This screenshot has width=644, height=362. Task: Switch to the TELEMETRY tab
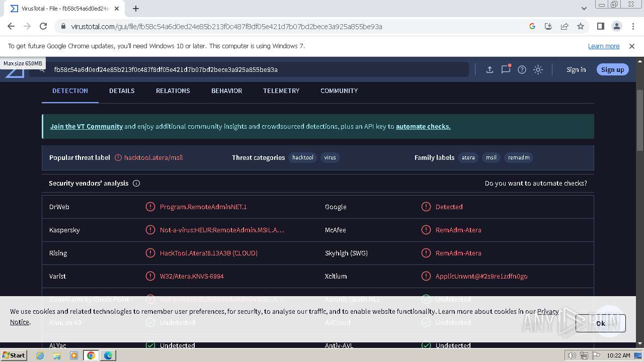(281, 91)
